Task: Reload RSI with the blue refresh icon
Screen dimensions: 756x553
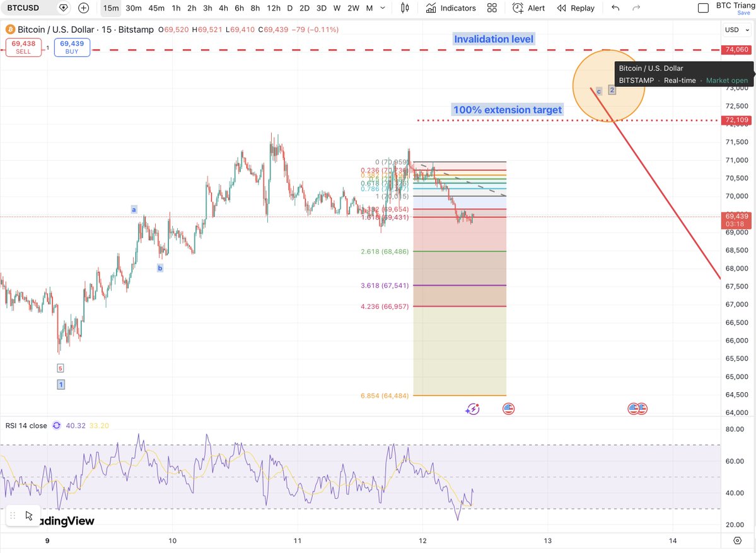Action: pyautogui.click(x=56, y=426)
